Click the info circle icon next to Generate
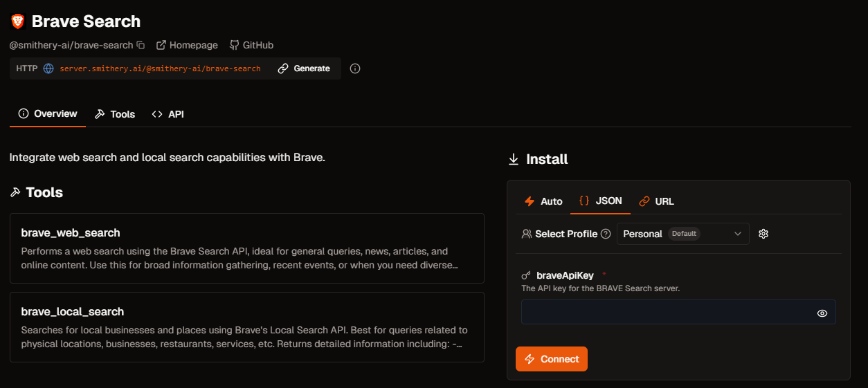868x388 pixels. click(355, 68)
